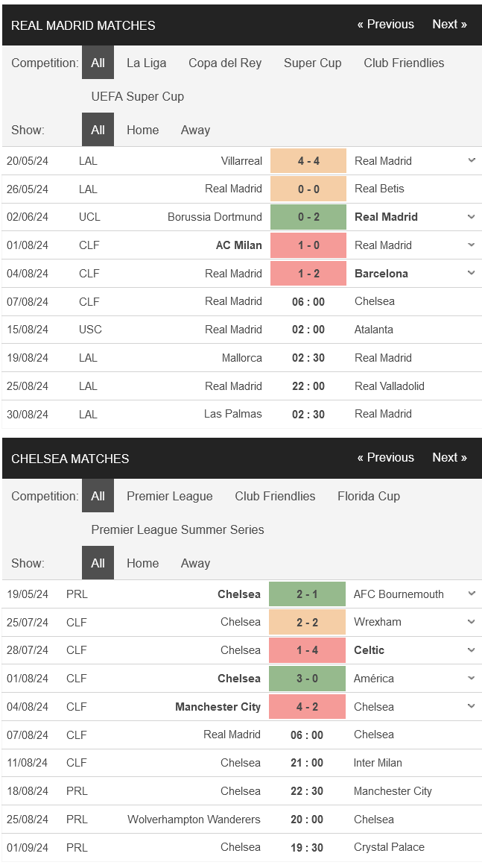The height and width of the screenshot is (868, 482).
Task: Expand the Real Madrid vs Barcelona row
Action: point(471,274)
